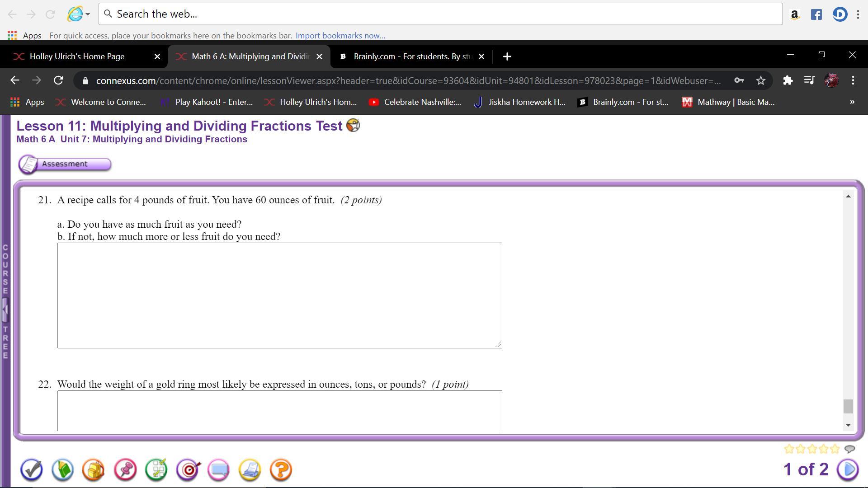Click the assessment vertical scrollbar thumb
This screenshot has height=488, width=868.
tap(848, 406)
